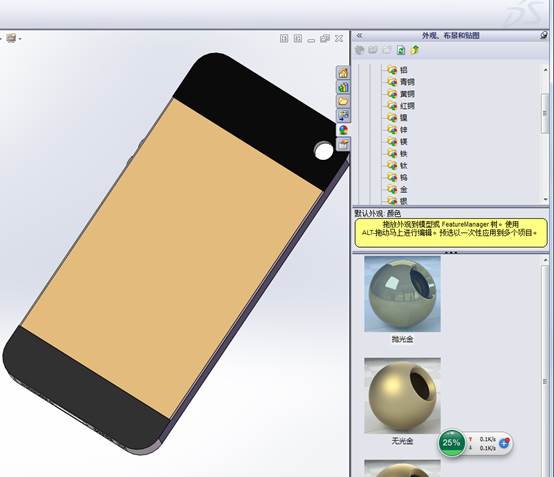The height and width of the screenshot is (477, 554).
Task: Select the 铝 appearance folder
Action: click(x=397, y=70)
